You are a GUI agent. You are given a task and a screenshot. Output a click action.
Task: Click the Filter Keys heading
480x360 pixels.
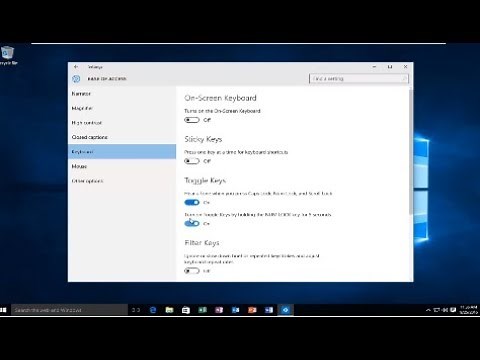[202, 243]
